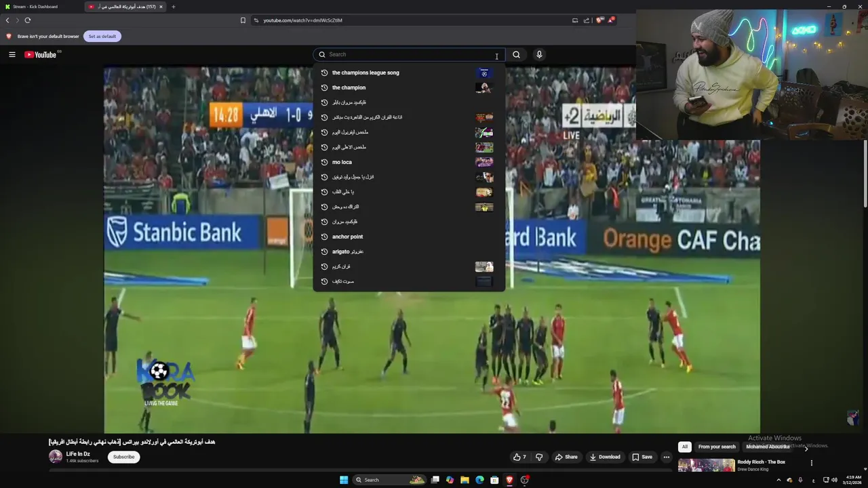The height and width of the screenshot is (488, 868).
Task: Open 'Roddy Ricch - The Box' recommended video
Action: click(761, 462)
